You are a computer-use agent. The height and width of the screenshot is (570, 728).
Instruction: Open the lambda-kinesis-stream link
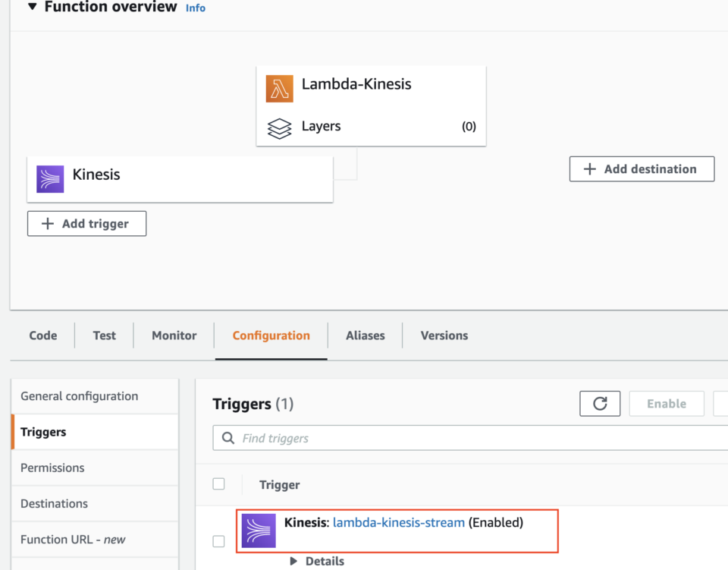tap(399, 522)
